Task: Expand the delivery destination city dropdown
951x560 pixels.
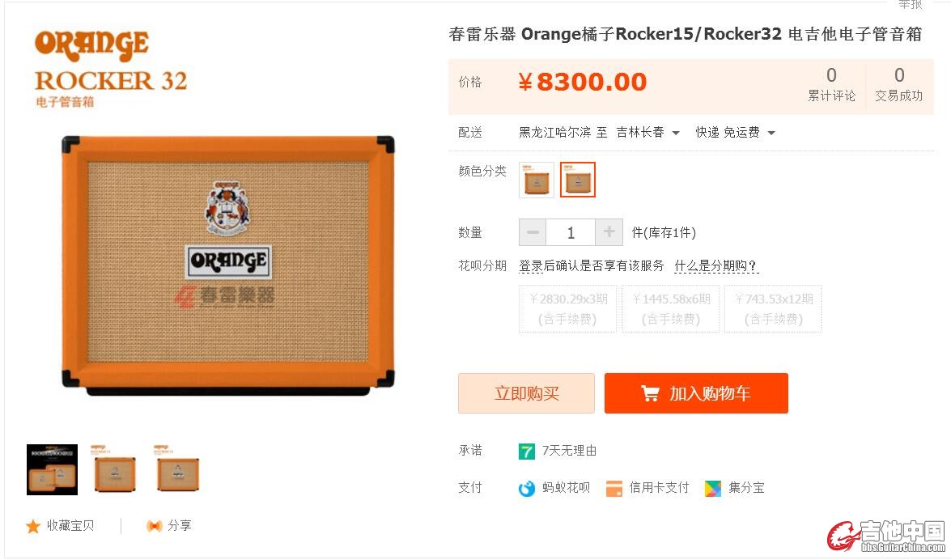Action: click(x=647, y=133)
